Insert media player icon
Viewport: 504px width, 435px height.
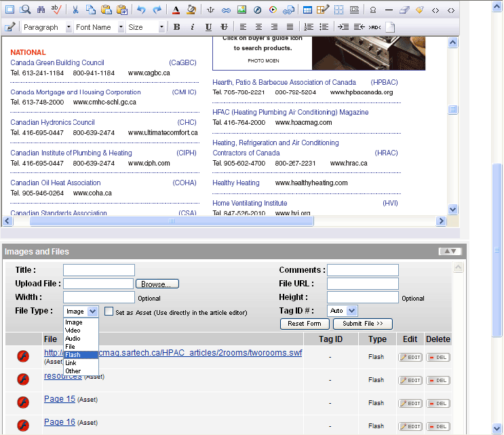pyautogui.click(x=273, y=10)
